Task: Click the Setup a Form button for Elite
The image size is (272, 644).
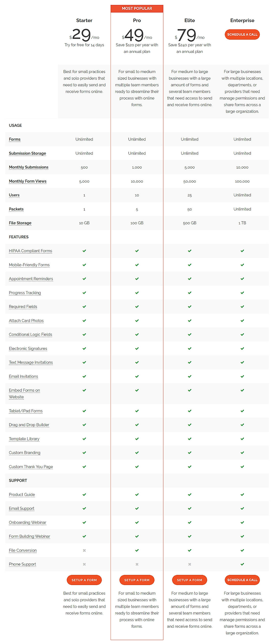Action: [189, 580]
